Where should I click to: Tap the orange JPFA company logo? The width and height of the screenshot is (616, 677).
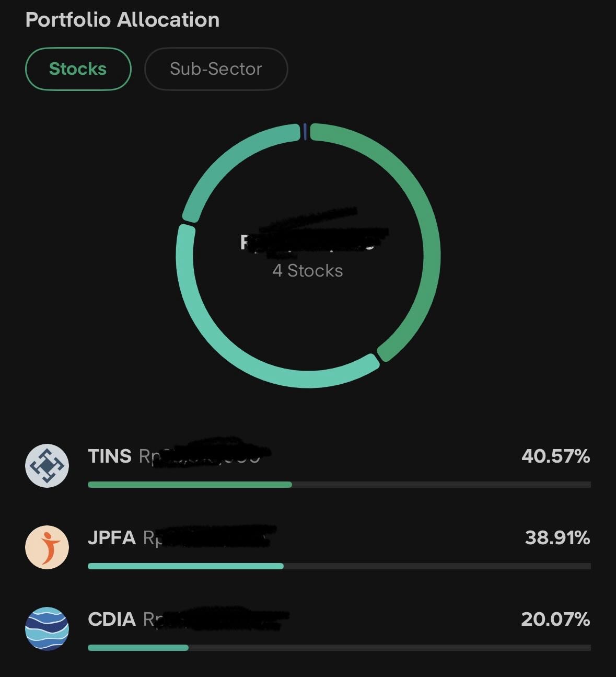click(47, 547)
